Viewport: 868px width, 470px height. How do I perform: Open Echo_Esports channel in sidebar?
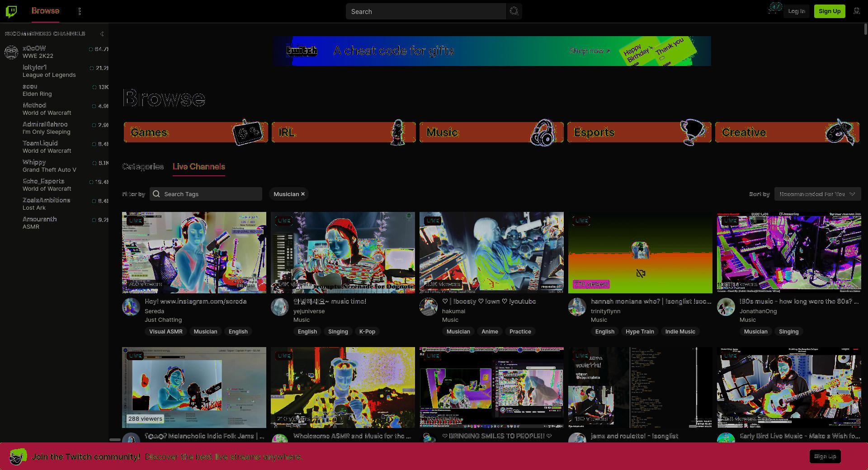click(x=54, y=185)
